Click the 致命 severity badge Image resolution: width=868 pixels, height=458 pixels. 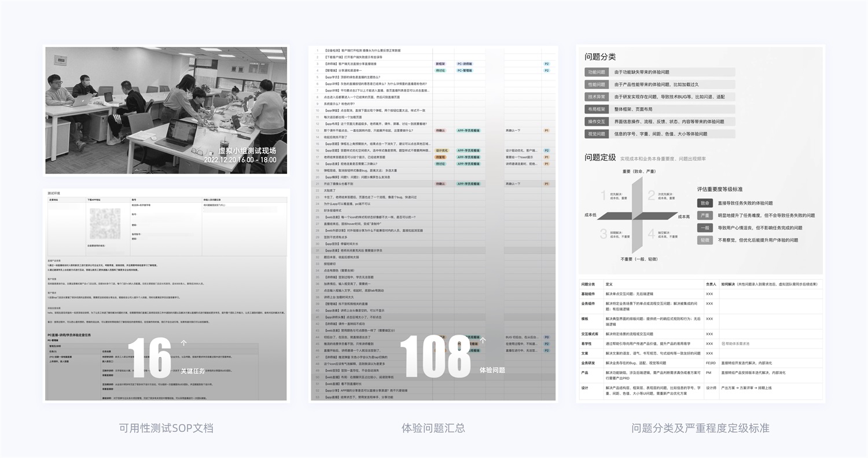point(704,203)
